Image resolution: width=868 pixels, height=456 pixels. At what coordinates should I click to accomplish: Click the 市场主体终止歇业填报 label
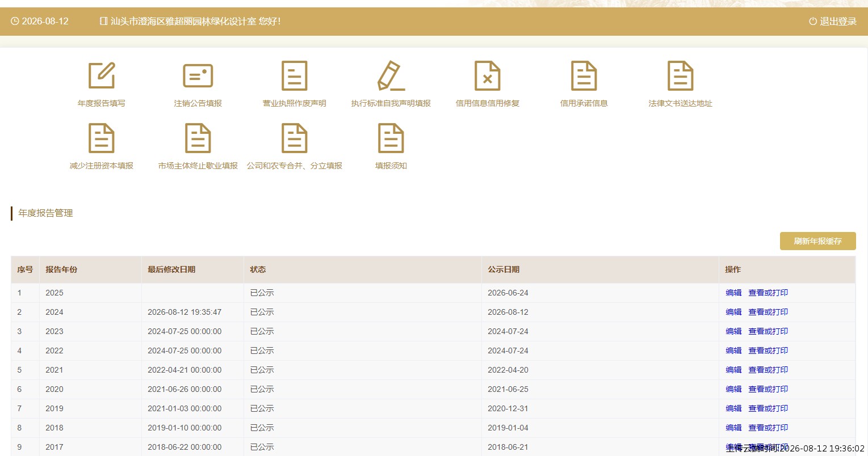198,166
